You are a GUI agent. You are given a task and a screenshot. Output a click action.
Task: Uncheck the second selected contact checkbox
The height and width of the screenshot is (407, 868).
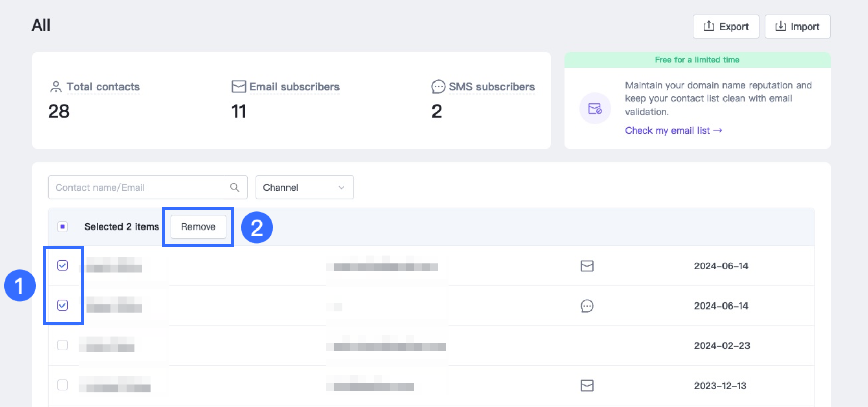pyautogui.click(x=63, y=305)
